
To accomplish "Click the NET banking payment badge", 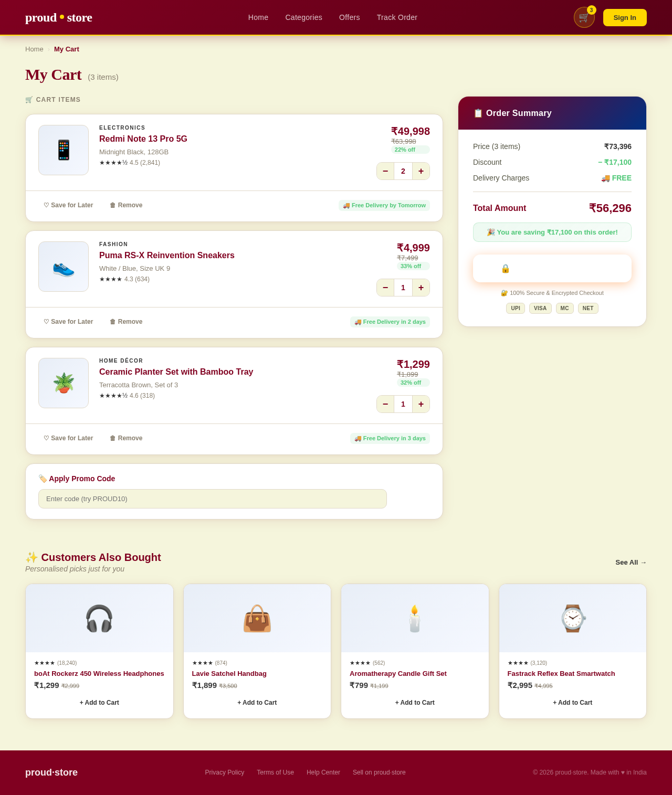I will click(x=587, y=308).
